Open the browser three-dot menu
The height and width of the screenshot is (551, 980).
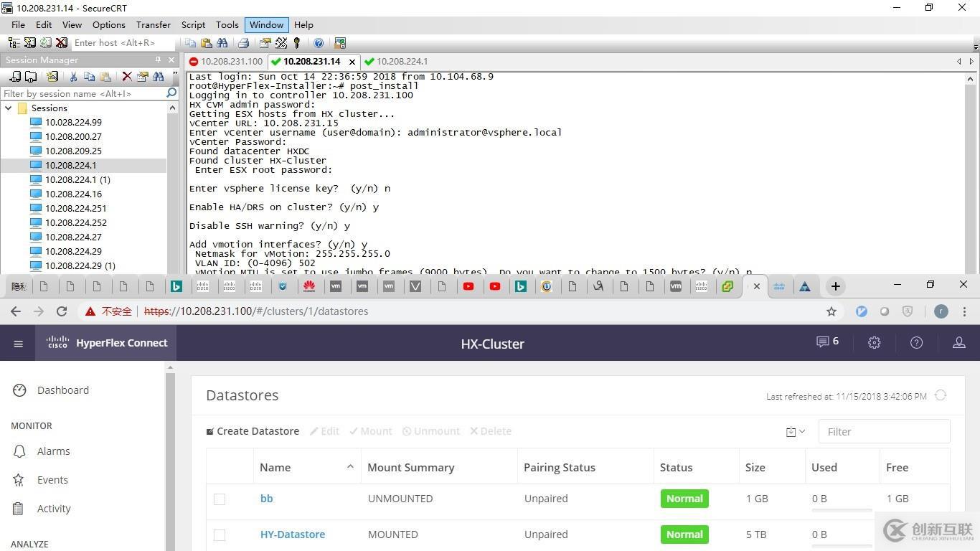coord(964,311)
